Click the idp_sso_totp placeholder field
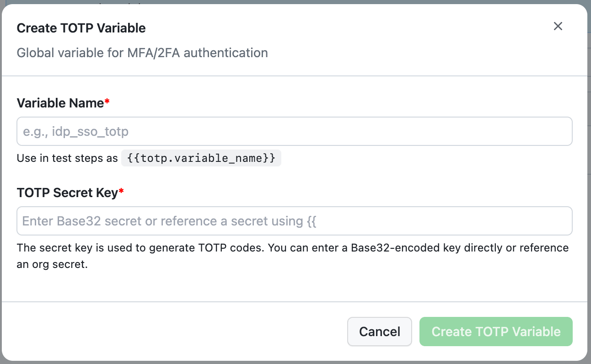 click(x=295, y=131)
